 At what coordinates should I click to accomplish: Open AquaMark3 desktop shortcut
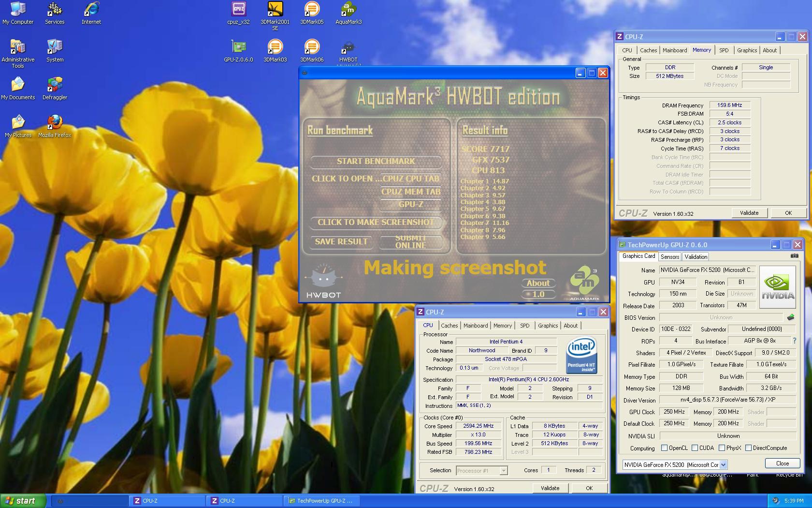coord(348,13)
